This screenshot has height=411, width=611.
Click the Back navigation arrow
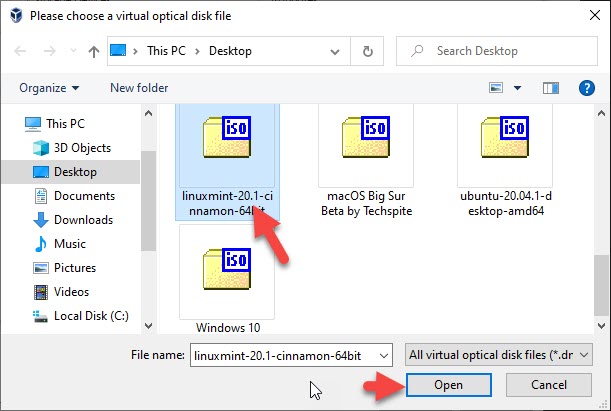click(x=22, y=51)
